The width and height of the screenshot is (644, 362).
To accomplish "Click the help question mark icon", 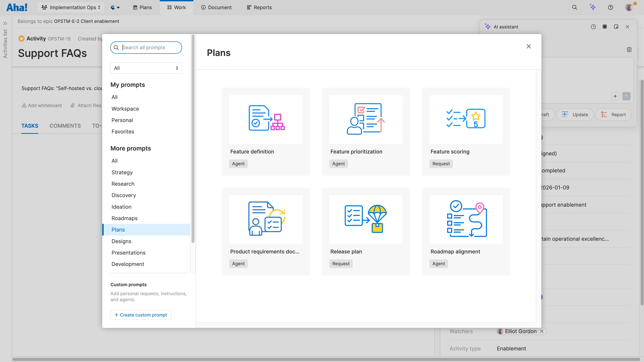I will coord(610,7).
